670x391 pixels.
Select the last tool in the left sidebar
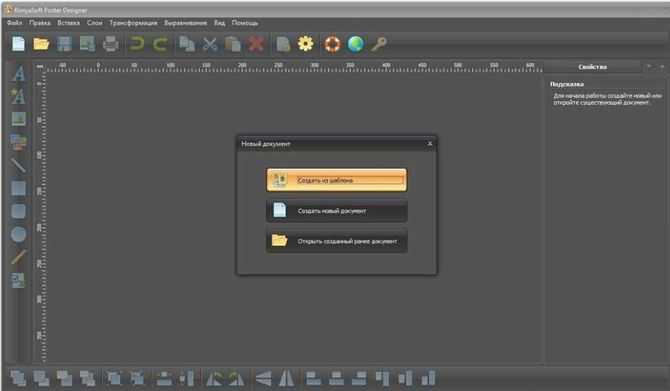click(x=18, y=280)
